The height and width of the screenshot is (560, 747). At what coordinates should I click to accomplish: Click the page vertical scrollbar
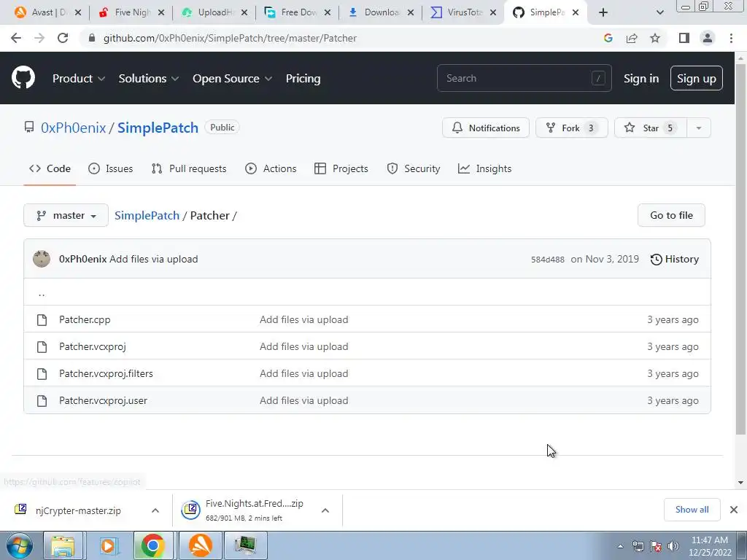pyautogui.click(x=740, y=248)
